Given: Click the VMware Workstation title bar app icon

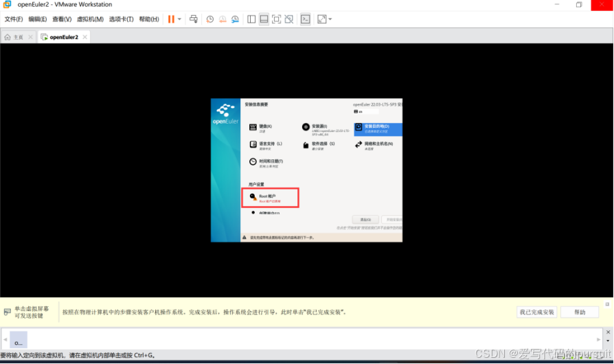Looking at the screenshot, I should pyautogui.click(x=7, y=5).
